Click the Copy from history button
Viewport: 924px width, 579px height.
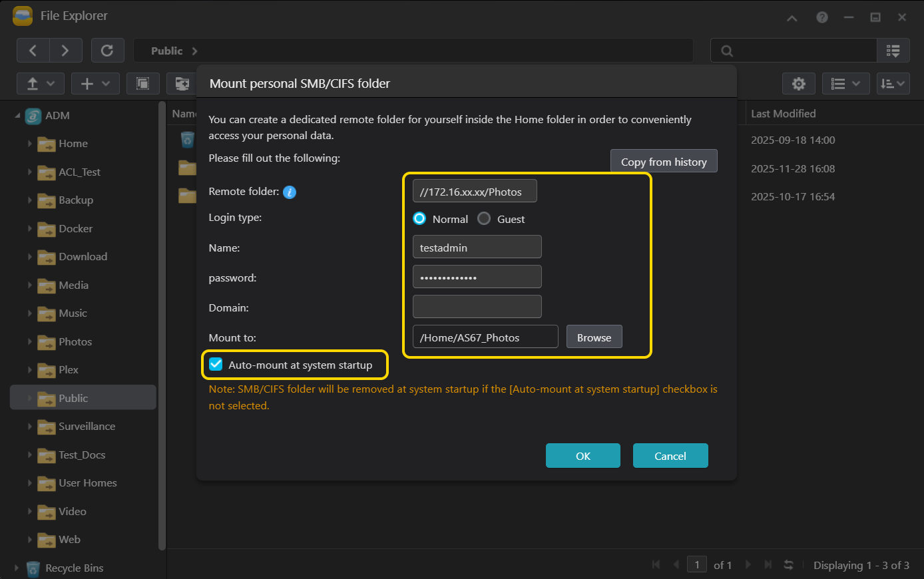coord(663,162)
